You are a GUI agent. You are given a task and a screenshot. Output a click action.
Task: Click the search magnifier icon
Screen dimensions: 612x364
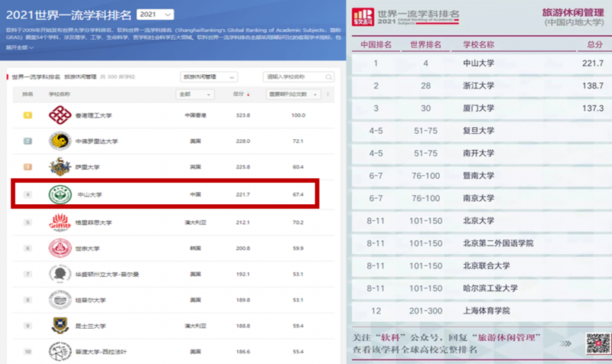coord(329,77)
